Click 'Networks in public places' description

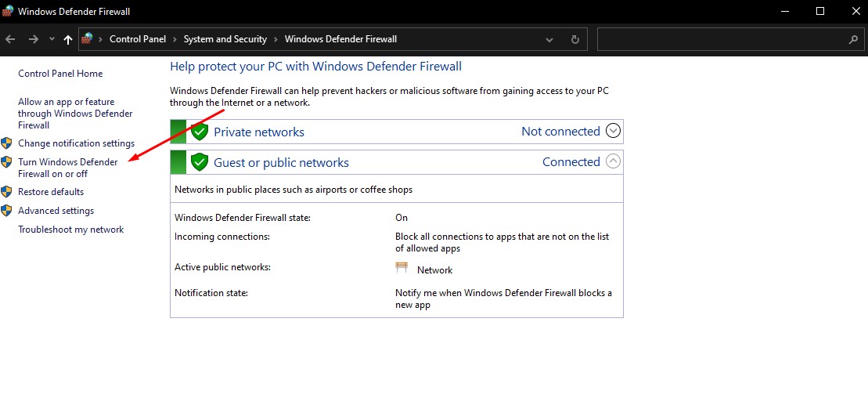coord(294,190)
